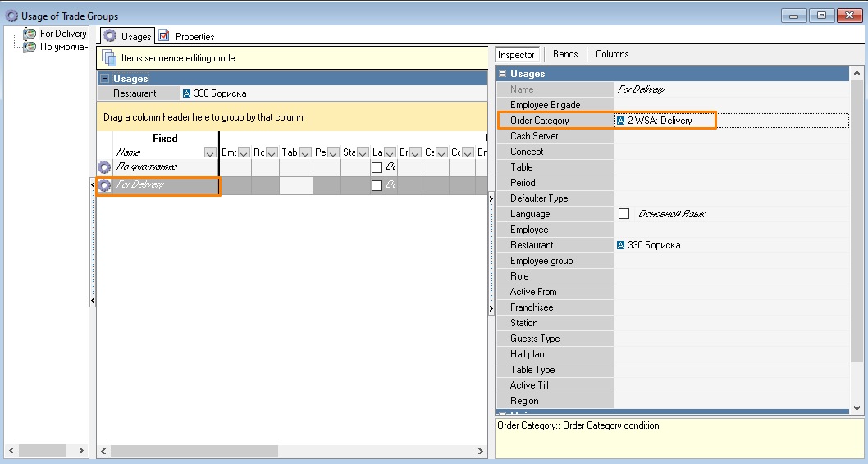868x464 pixels.
Task: Select the По умолчанию row name cell
Action: coord(166,167)
